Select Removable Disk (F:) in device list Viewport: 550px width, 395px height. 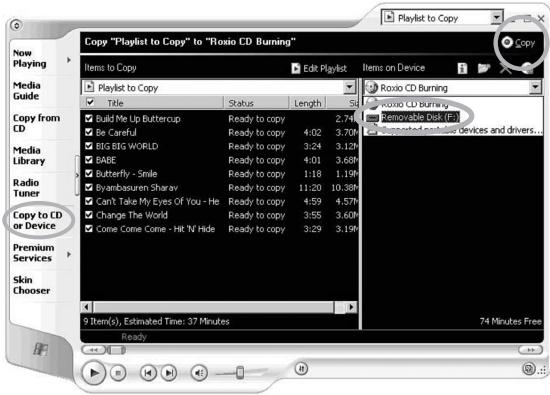point(420,117)
